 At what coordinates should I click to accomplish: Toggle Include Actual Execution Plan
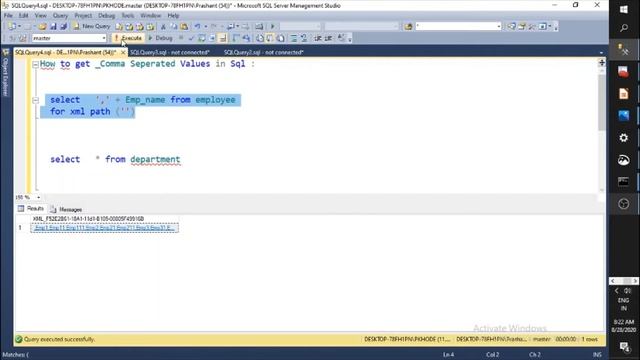pos(236,38)
